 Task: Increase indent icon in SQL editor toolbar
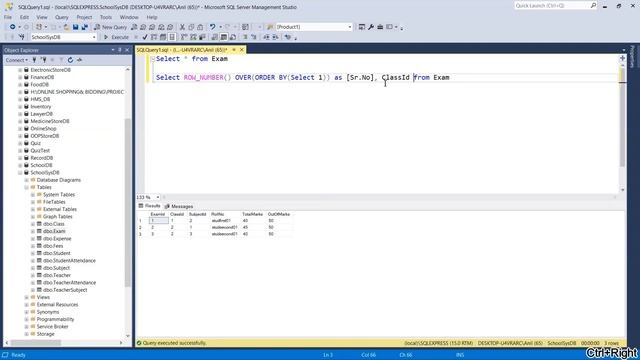pyautogui.click(x=275, y=37)
